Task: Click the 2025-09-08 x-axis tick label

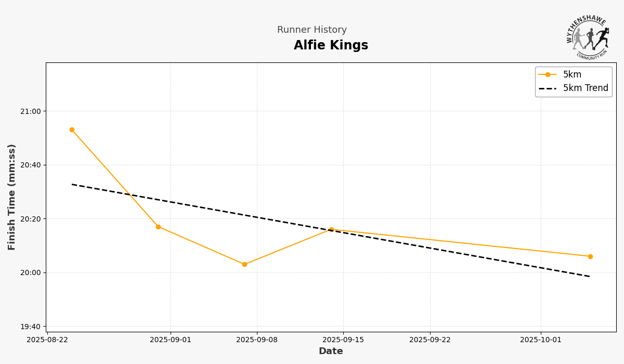Action: click(x=257, y=340)
